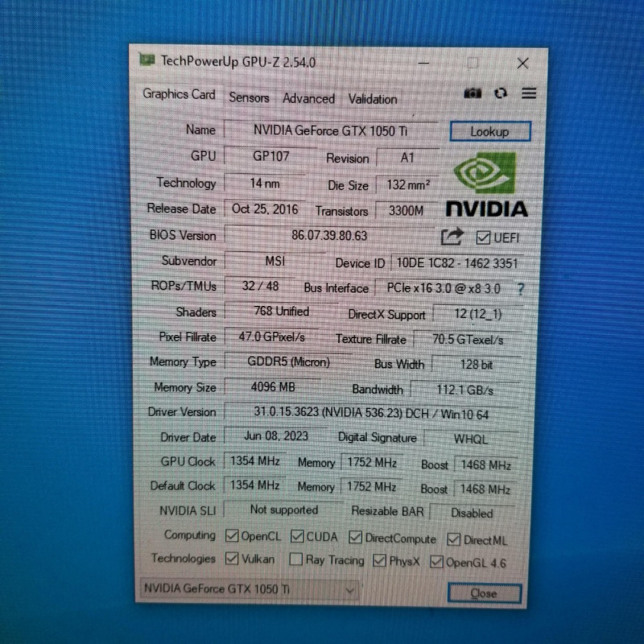644x644 pixels.
Task: Click the Transistors field 3300M
Action: 406,211
